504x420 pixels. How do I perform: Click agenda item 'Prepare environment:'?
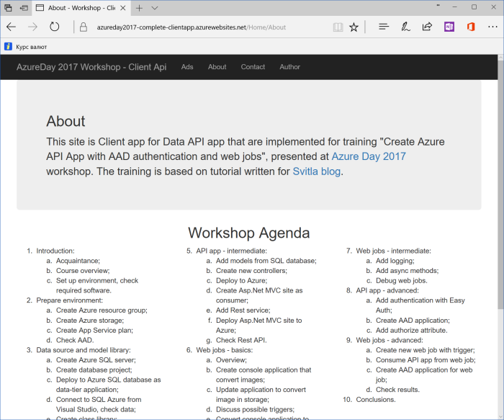pyautogui.click(x=69, y=300)
